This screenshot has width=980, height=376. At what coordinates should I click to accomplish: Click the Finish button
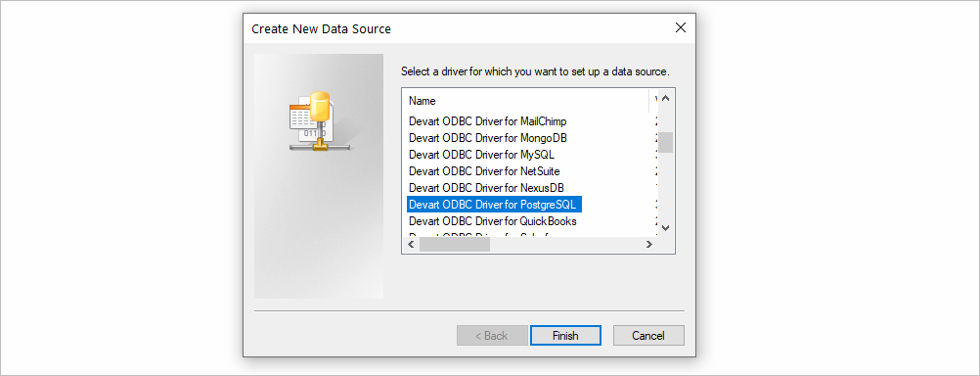coord(565,335)
